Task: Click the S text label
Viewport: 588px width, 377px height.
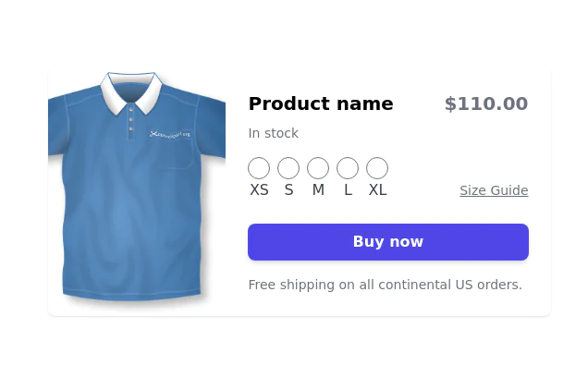Action: pyautogui.click(x=288, y=190)
